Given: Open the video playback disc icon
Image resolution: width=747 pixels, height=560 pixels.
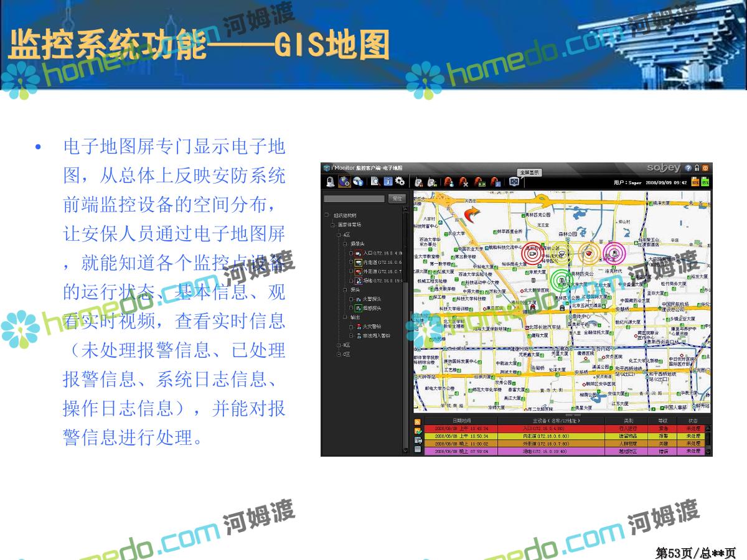Looking at the screenshot, I should click(359, 182).
